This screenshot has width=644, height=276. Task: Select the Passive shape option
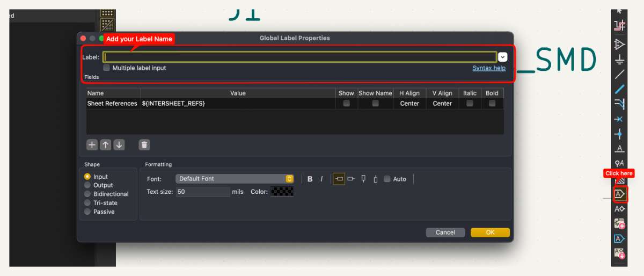point(87,212)
